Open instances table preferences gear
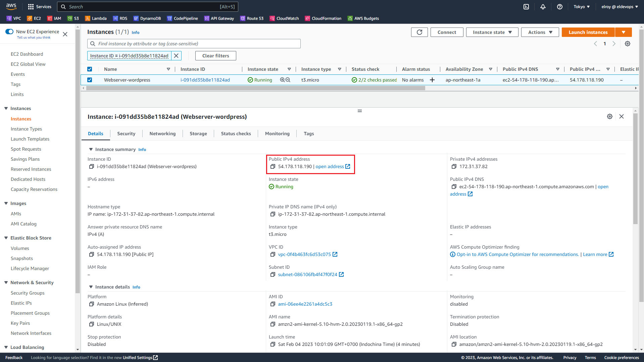This screenshot has height=362, width=644. pyautogui.click(x=628, y=44)
